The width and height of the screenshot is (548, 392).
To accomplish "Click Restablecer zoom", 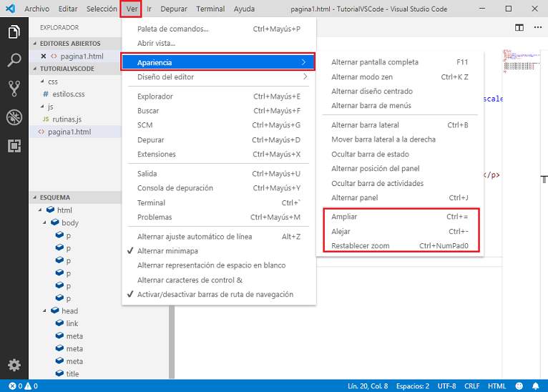I will click(x=399, y=245).
